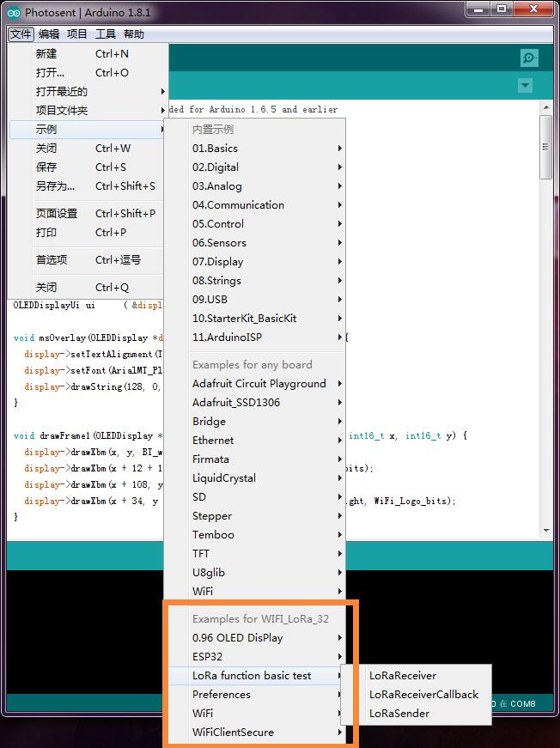Choose 首选项 from the file menu
This screenshot has width=560, height=748.
point(52,259)
